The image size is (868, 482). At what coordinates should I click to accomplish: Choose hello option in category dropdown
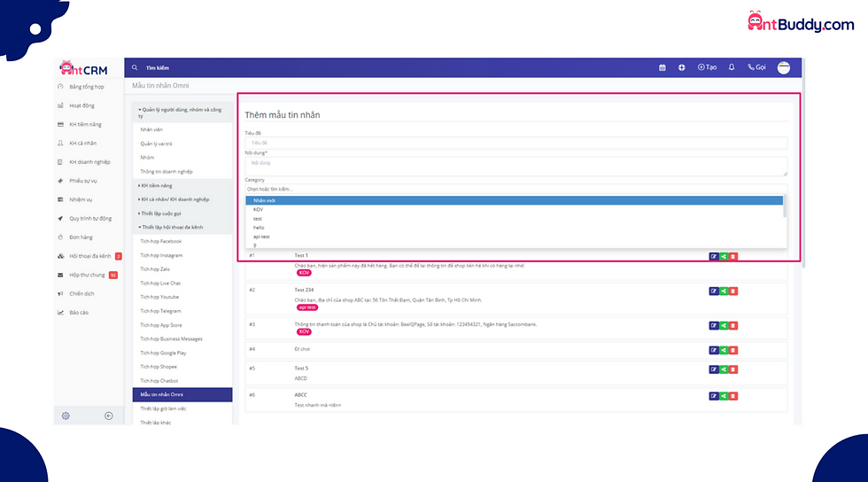point(515,228)
